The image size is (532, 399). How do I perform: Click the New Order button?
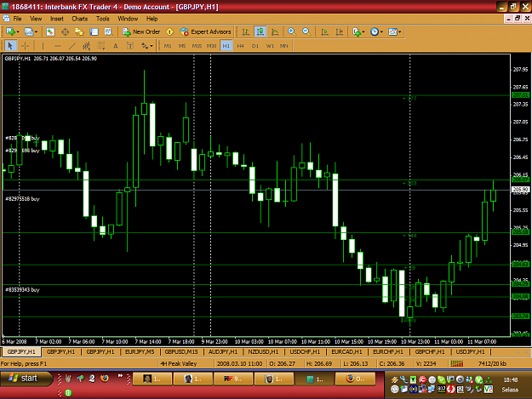pos(141,31)
